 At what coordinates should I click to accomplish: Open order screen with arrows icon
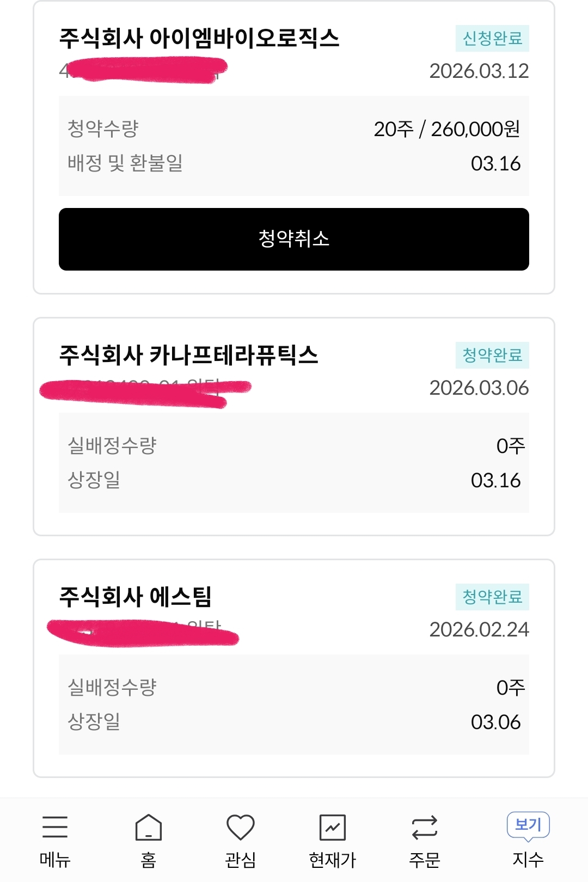point(424,827)
